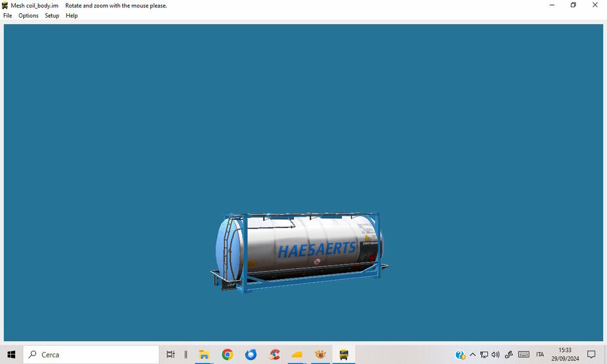Open network status tray icon
The width and height of the screenshot is (607, 364).
click(484, 354)
